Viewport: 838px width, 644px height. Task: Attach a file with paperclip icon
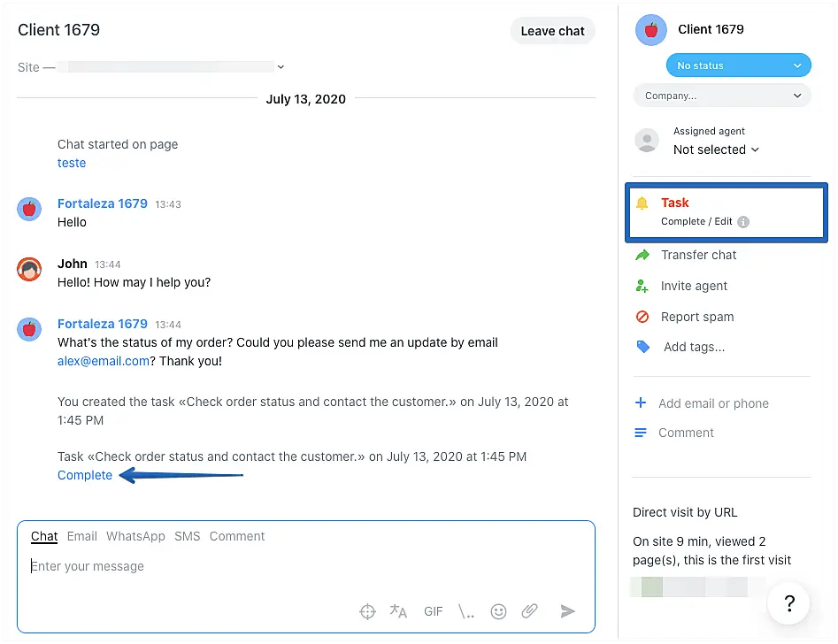coord(529,611)
